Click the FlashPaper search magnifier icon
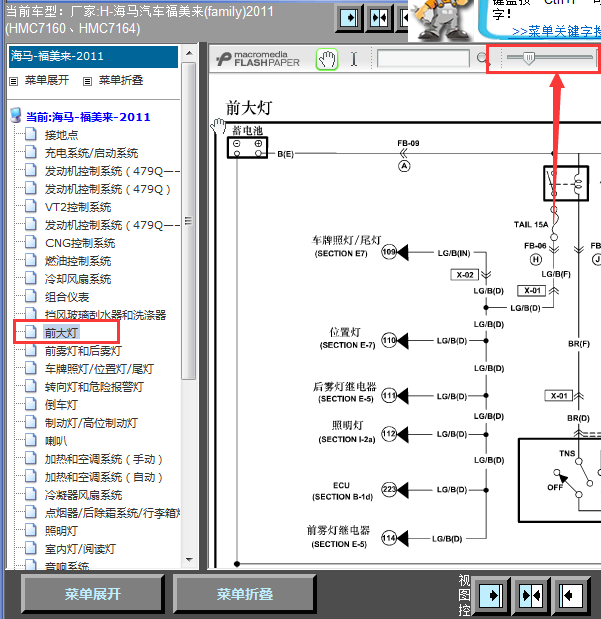The image size is (601, 619). pyautogui.click(x=482, y=58)
